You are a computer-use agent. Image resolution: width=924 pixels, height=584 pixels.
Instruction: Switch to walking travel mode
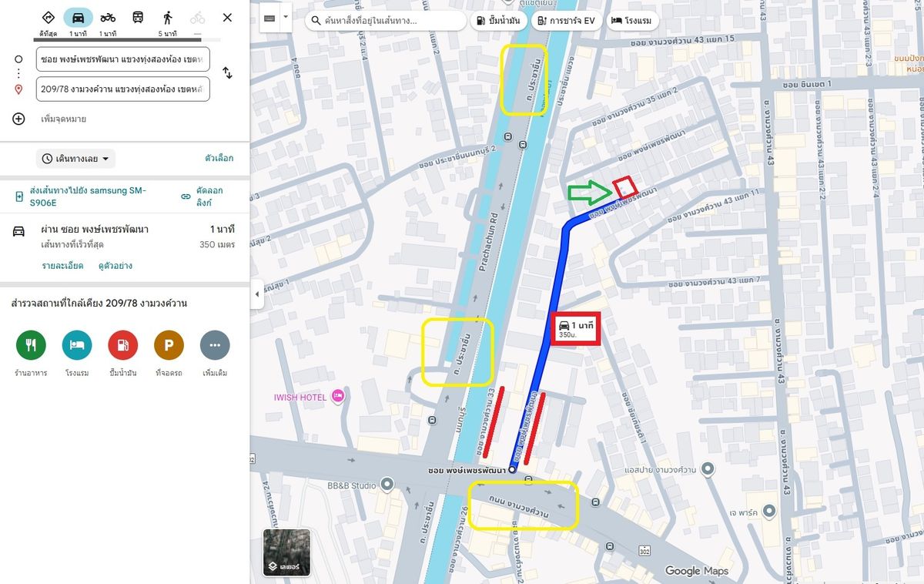click(x=167, y=18)
